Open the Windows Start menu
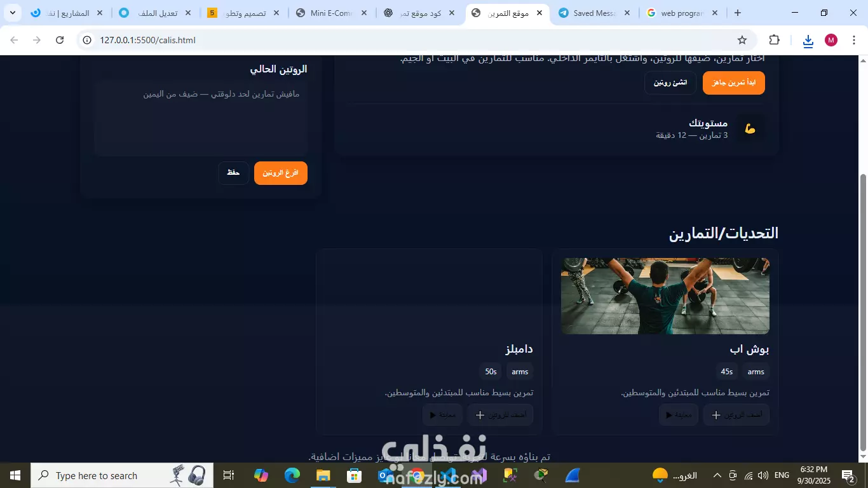This screenshot has height=488, width=868. (15, 475)
